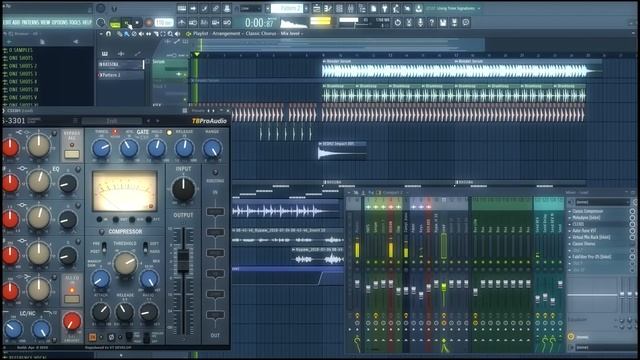Click the microphone one-click recording icon

[420, 23]
